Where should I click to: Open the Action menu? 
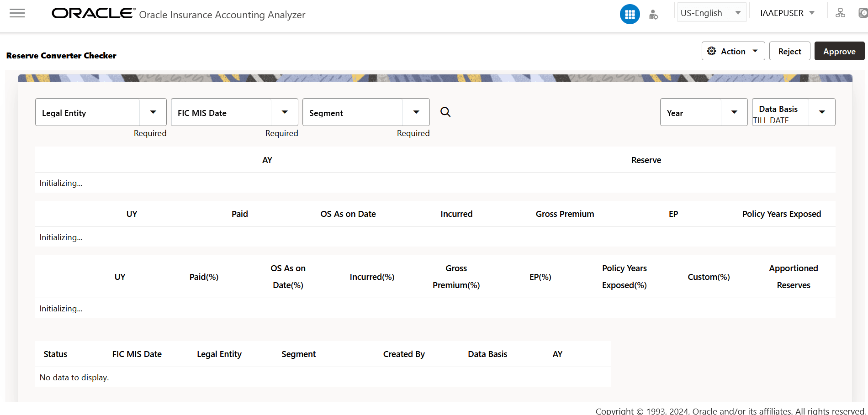pyautogui.click(x=733, y=51)
